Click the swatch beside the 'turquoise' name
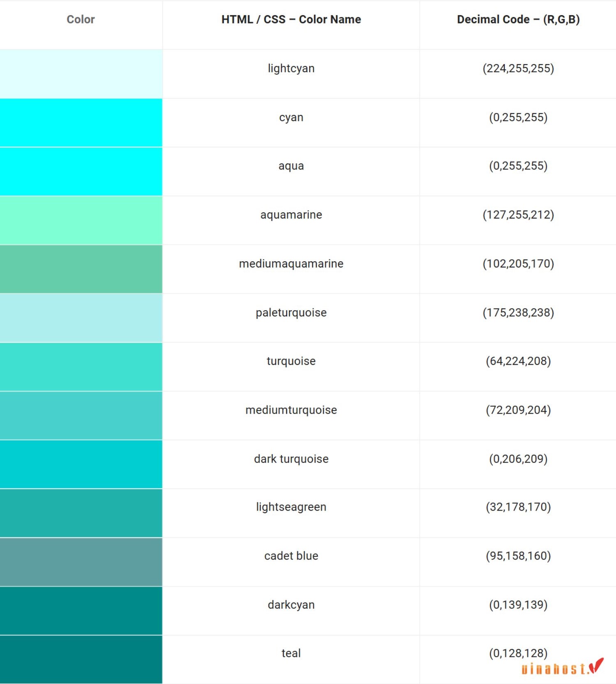This screenshot has width=616, height=684. tap(81, 367)
